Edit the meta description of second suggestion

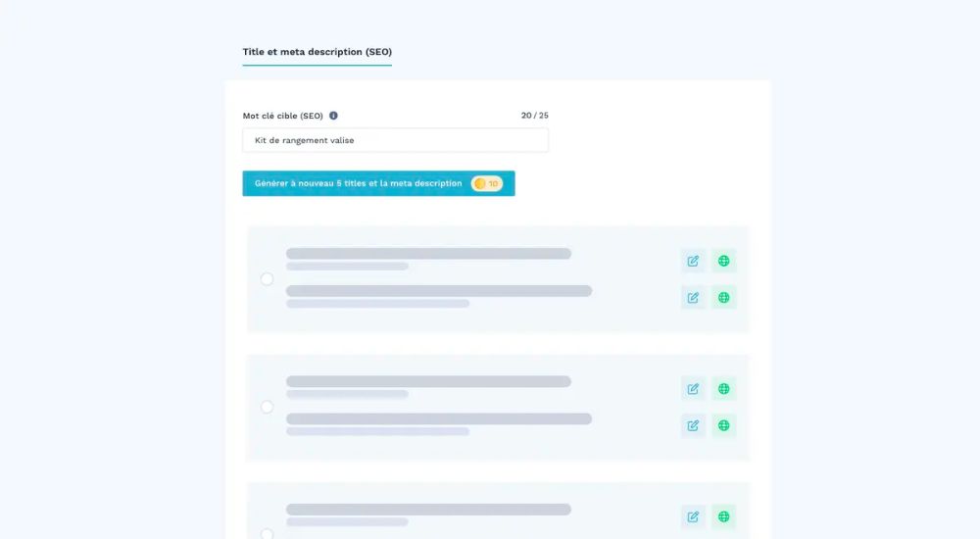[693, 425]
